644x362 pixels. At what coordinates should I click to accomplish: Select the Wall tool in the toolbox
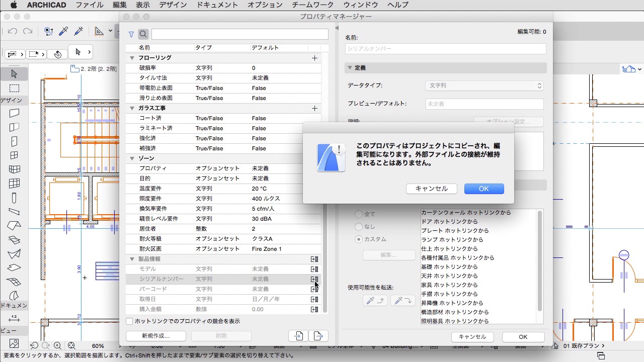(x=14, y=113)
